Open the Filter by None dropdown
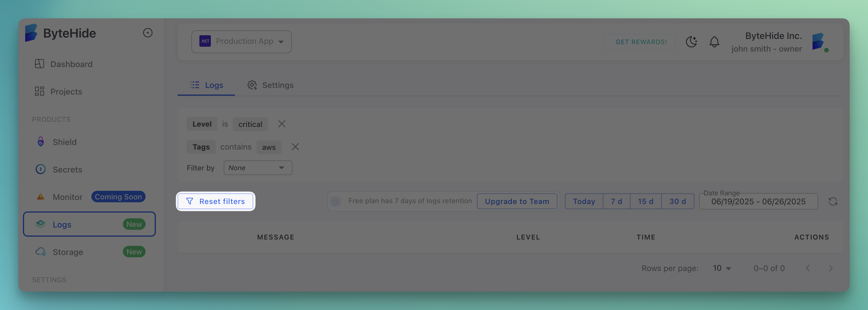The image size is (868, 310). point(258,168)
